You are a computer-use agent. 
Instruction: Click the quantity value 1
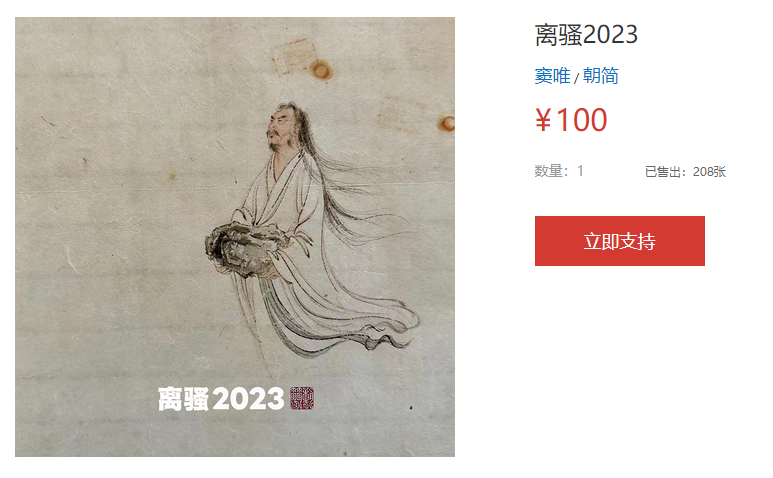point(580,171)
